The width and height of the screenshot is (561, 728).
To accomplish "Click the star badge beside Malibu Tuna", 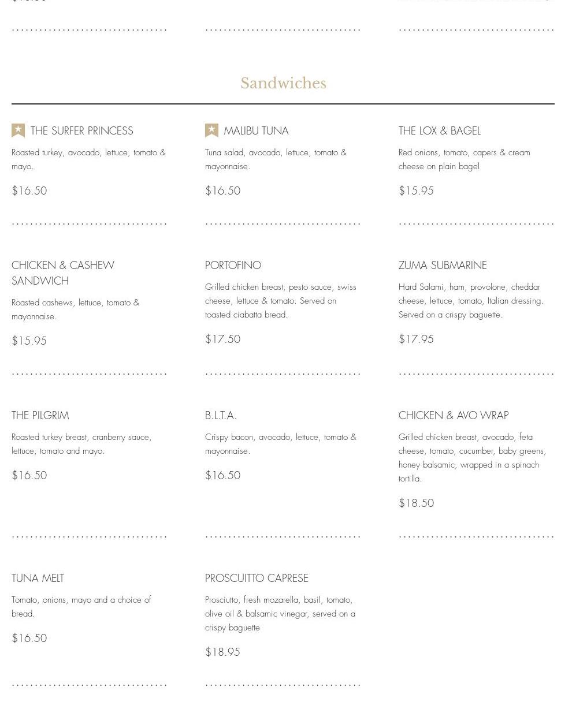I will click(211, 130).
